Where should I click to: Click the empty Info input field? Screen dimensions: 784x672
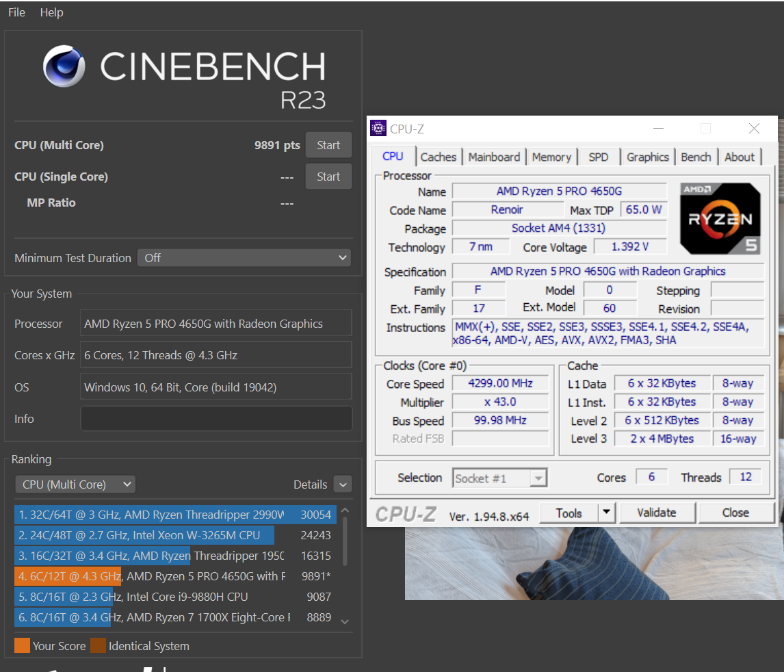(x=216, y=419)
